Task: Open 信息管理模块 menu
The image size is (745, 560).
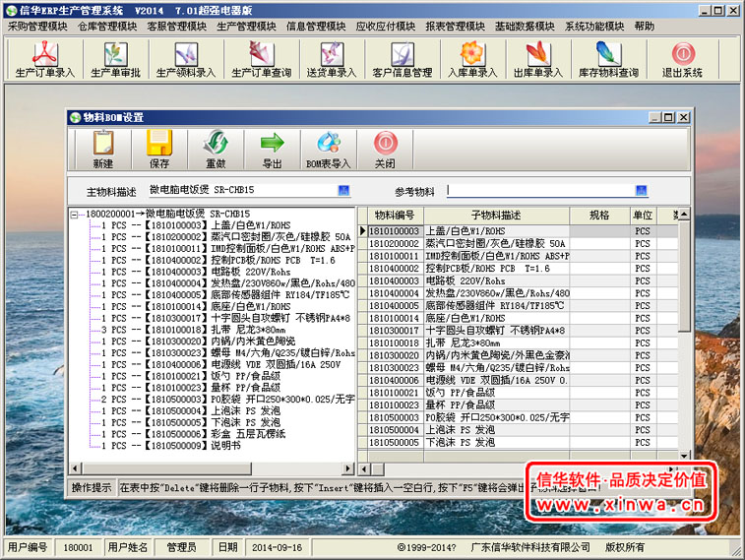Action: [x=316, y=27]
